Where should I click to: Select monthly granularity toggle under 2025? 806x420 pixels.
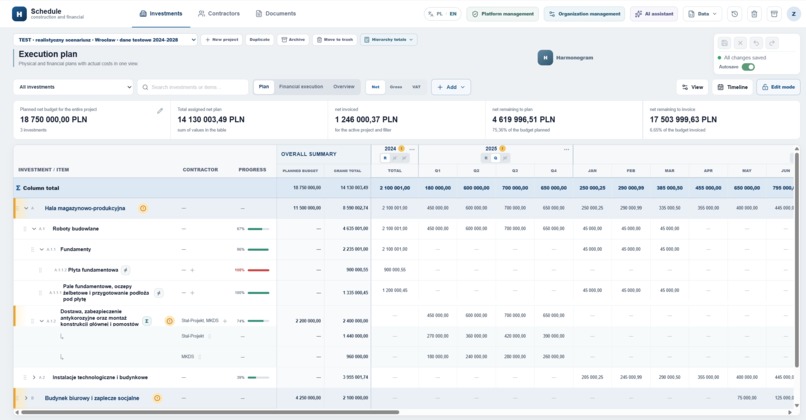point(505,158)
